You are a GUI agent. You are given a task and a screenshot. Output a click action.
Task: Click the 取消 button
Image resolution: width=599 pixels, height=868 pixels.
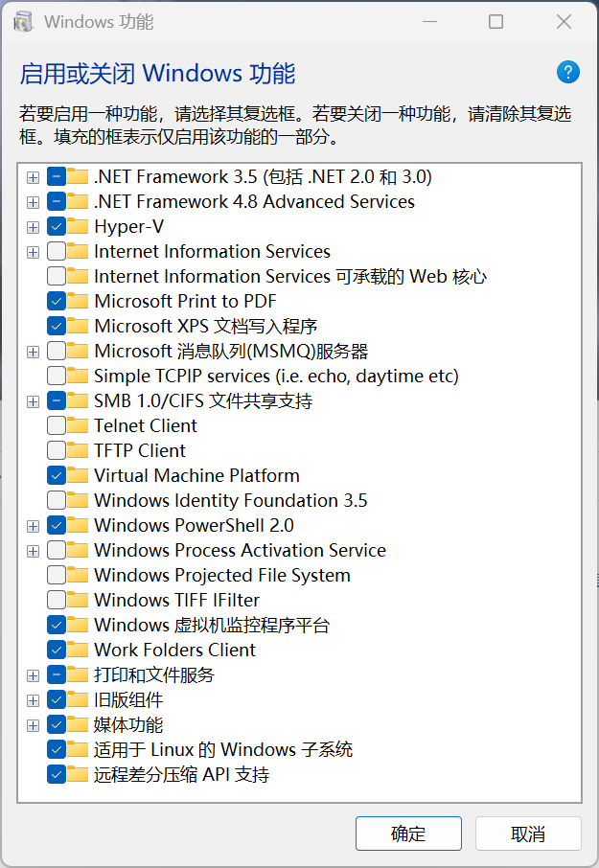[x=528, y=834]
